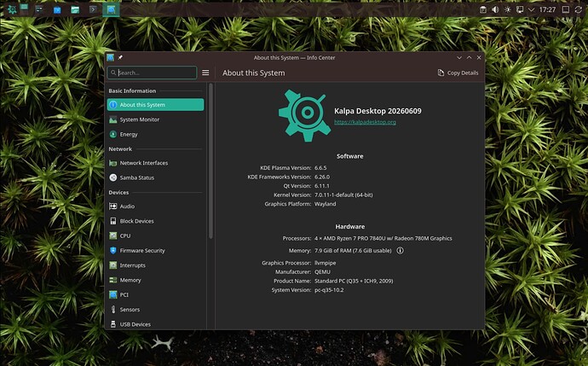Image resolution: width=588 pixels, height=366 pixels.
Task: Open the application launcher in the panel
Action: (12, 9)
